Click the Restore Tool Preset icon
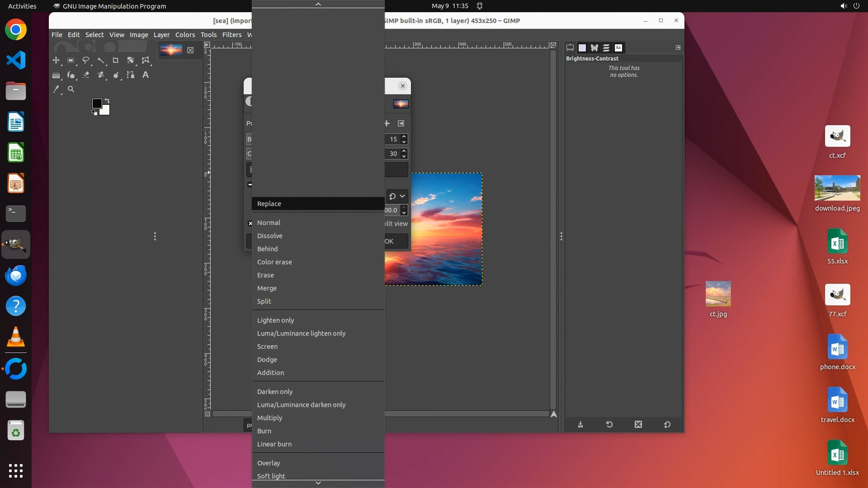Viewport: 868px width, 488px height. [609, 425]
